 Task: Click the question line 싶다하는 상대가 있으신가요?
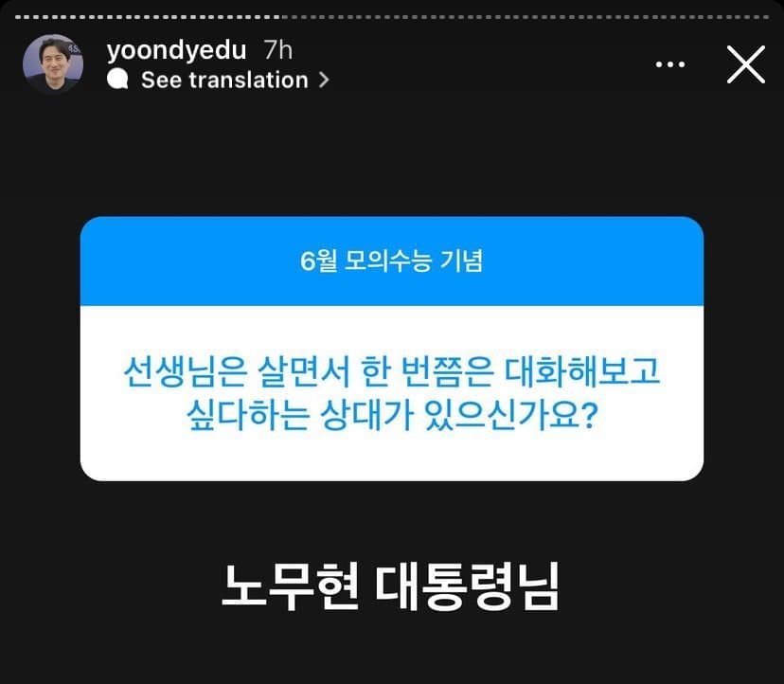pos(391,415)
